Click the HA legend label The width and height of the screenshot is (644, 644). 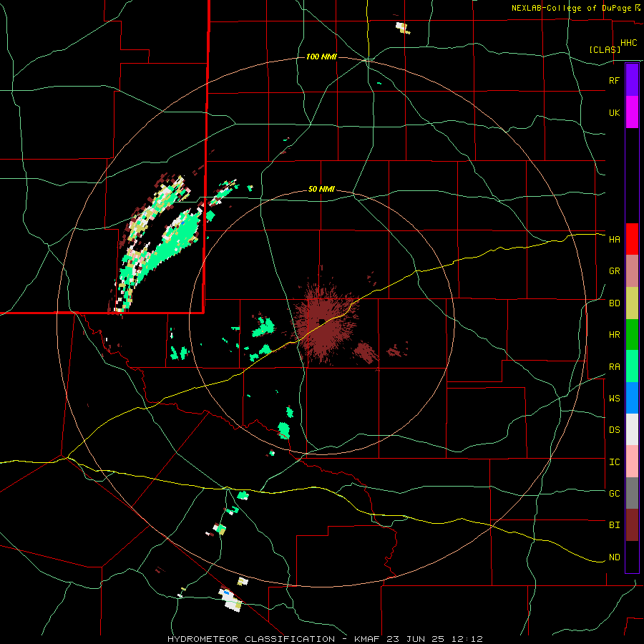point(614,240)
